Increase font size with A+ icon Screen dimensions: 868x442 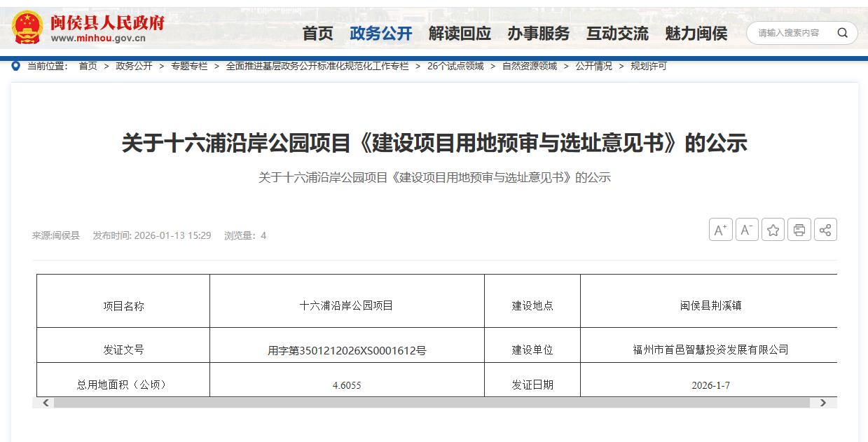pyautogui.click(x=720, y=230)
